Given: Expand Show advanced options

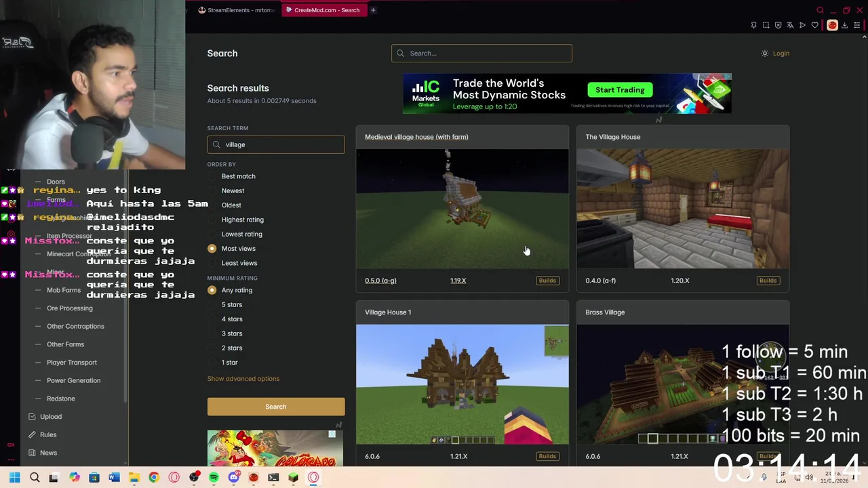Looking at the screenshot, I should (x=243, y=379).
